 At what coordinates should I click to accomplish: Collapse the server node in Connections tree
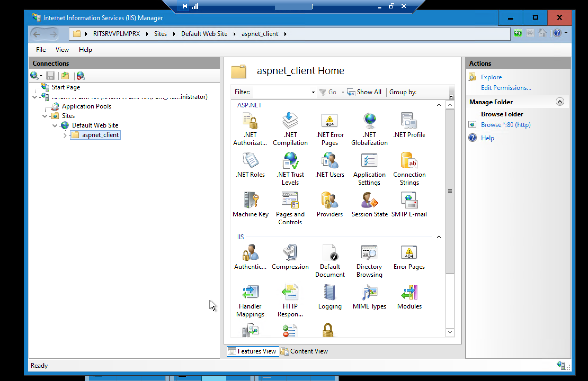click(35, 97)
